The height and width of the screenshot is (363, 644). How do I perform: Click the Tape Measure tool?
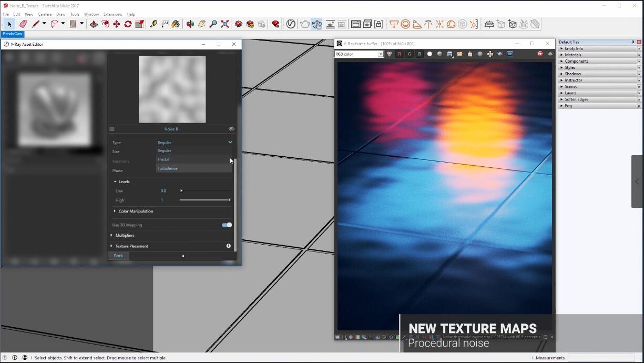click(154, 24)
